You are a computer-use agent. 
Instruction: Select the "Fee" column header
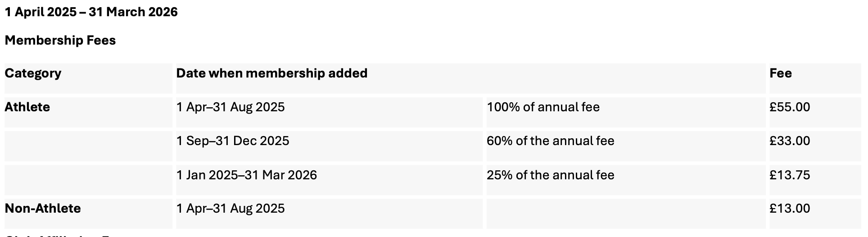point(780,73)
